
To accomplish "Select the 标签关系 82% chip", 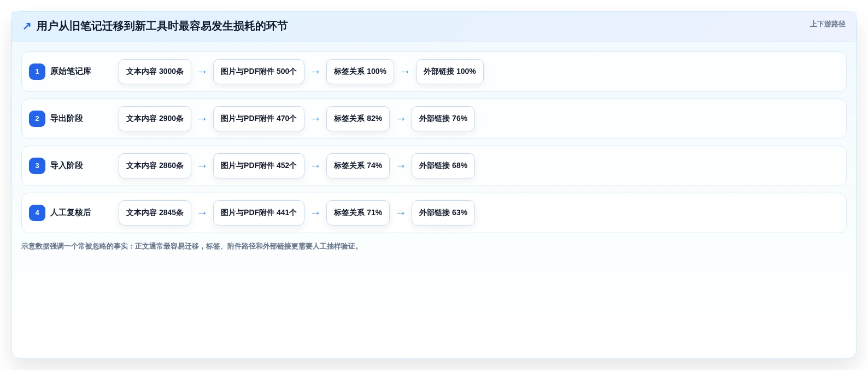I will pyautogui.click(x=358, y=119).
